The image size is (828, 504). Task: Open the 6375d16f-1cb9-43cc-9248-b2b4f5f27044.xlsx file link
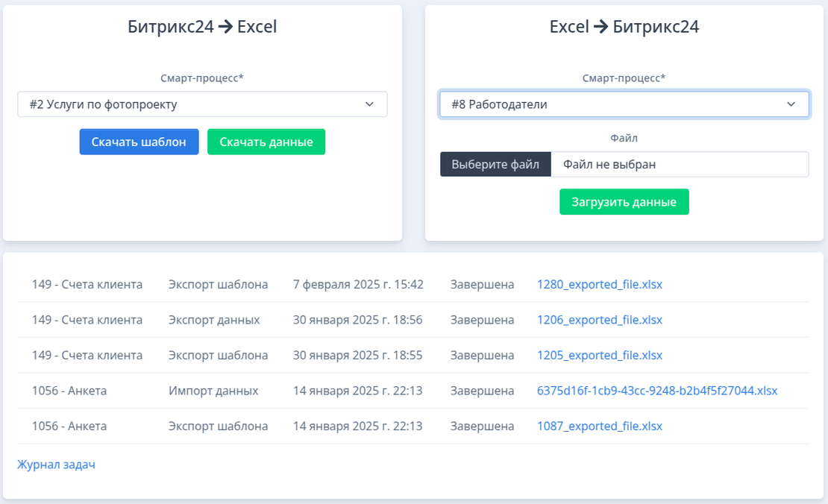click(656, 391)
